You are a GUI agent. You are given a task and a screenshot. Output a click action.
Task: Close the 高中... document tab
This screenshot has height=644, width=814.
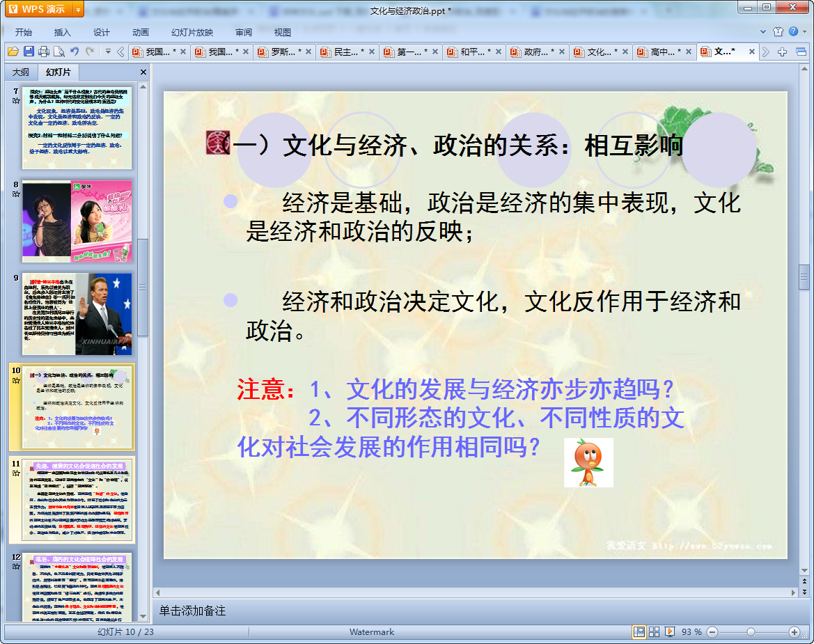click(x=689, y=52)
